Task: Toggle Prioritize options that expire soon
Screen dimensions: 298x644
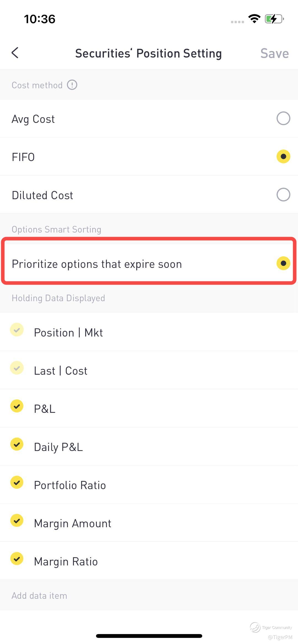Action: [x=283, y=263]
